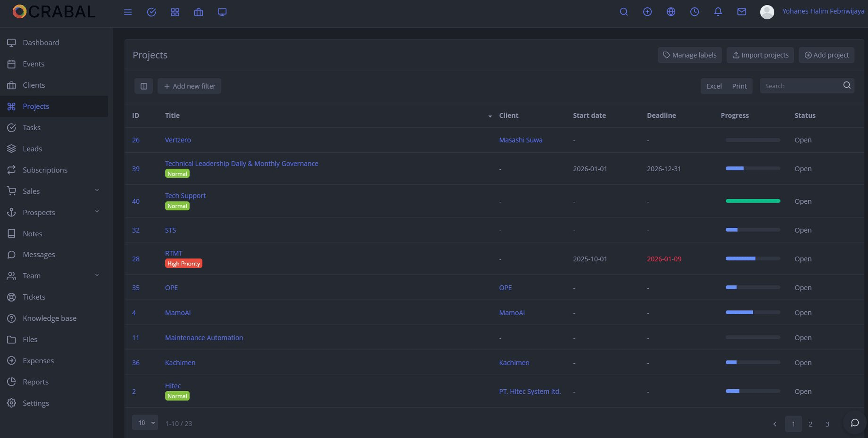868x438 pixels.
Task: Open the notifications bell icon
Action: [x=718, y=12]
